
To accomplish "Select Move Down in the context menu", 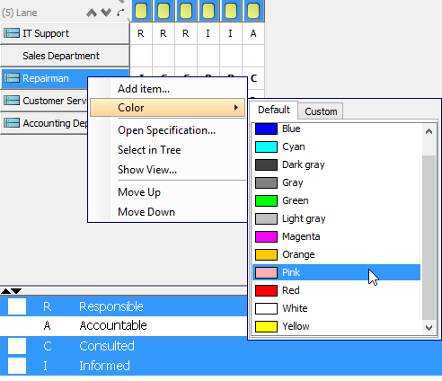I will (146, 212).
